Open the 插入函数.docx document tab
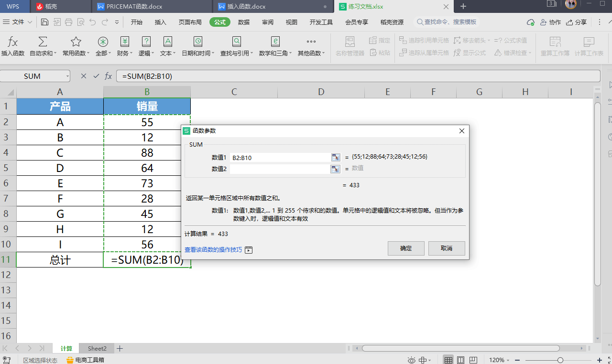 pyautogui.click(x=273, y=6)
